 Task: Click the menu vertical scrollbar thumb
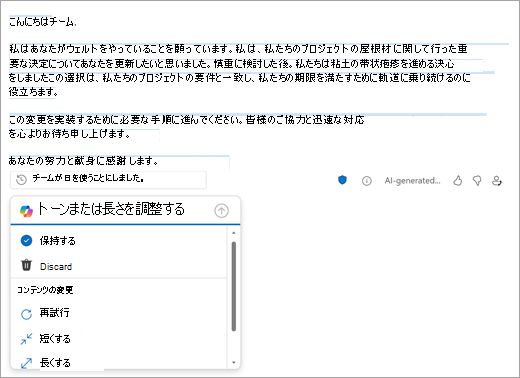[x=234, y=286]
